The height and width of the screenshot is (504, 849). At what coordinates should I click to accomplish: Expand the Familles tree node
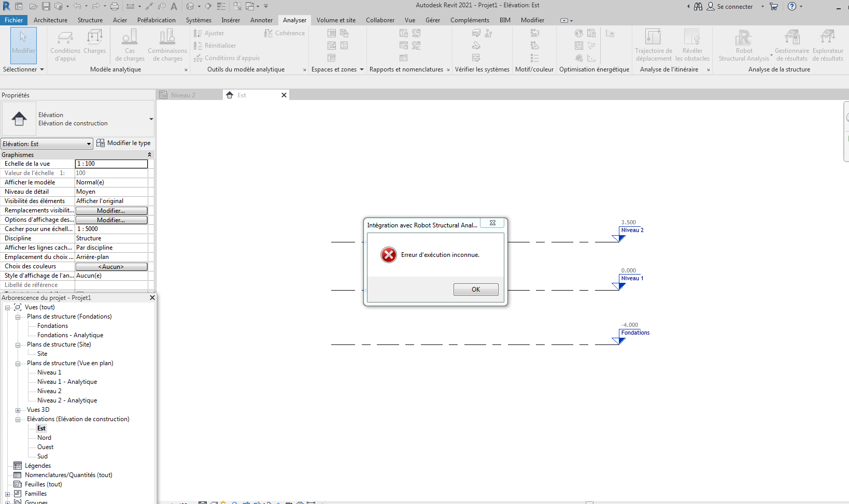(x=7, y=494)
